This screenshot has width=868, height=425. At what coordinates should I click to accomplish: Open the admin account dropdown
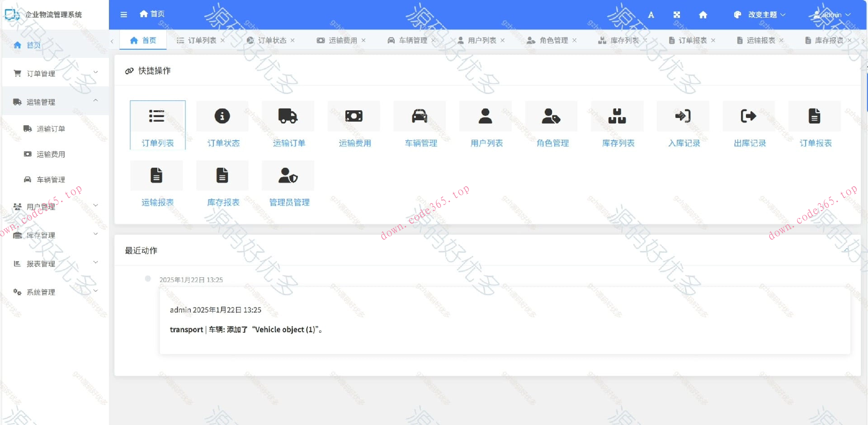pyautogui.click(x=832, y=14)
